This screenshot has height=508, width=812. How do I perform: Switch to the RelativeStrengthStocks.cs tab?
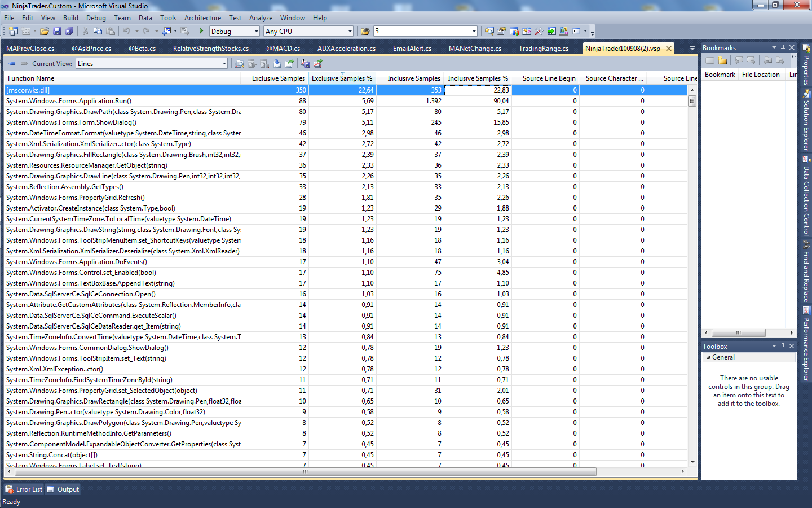click(211, 49)
